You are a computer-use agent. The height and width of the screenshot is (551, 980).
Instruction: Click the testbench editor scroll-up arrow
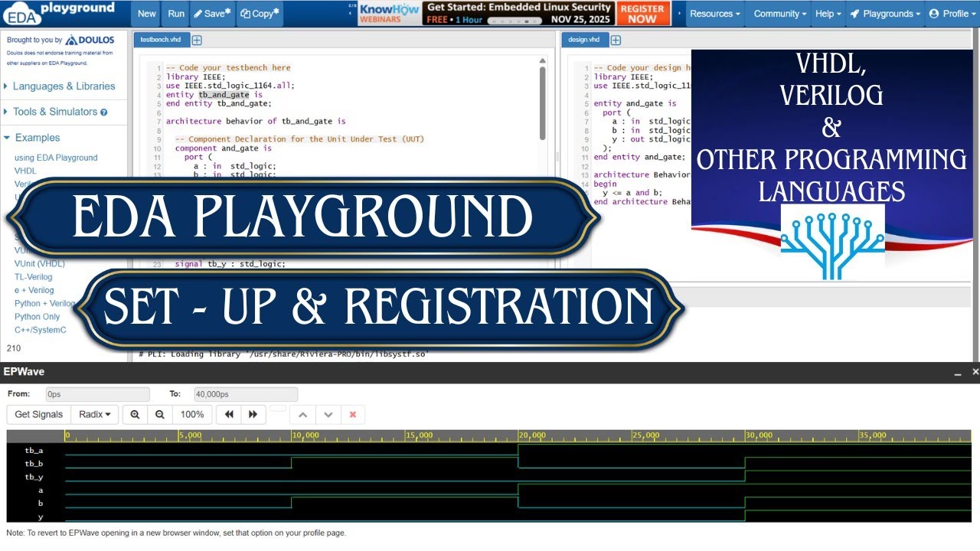coord(542,60)
